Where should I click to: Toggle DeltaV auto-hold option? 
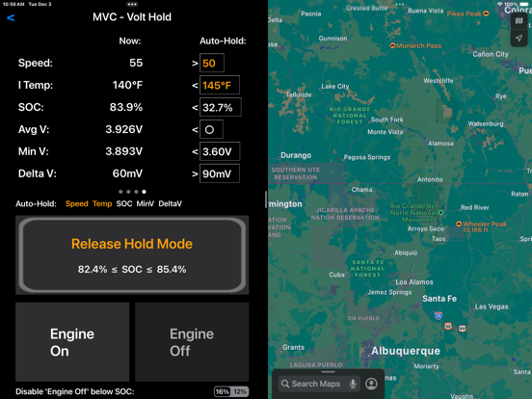(x=170, y=203)
